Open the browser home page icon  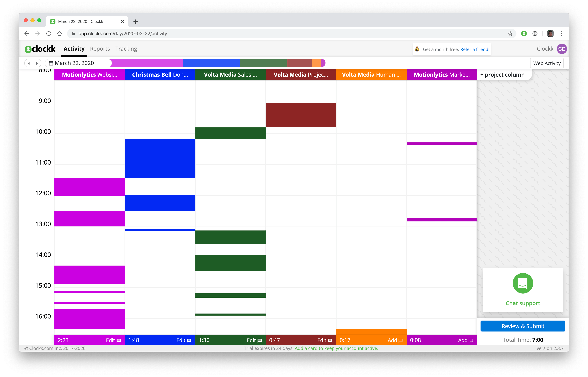point(60,34)
